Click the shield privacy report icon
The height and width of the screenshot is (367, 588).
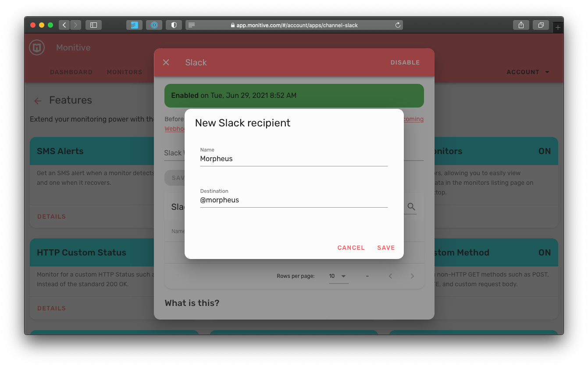tap(174, 25)
